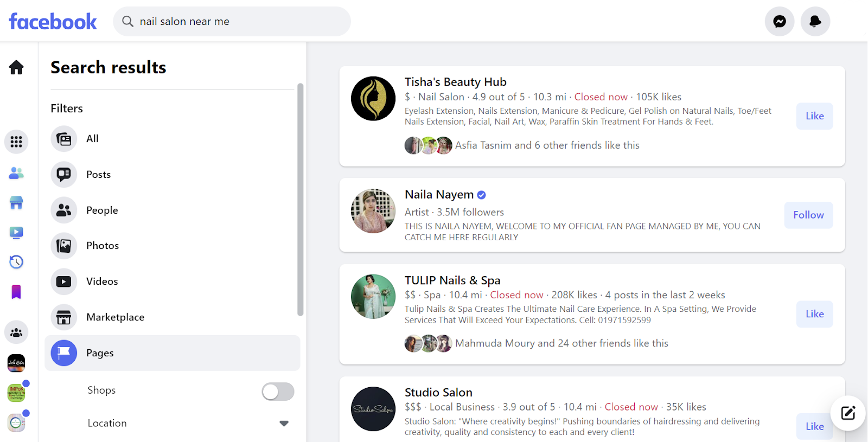Click the People filter icon

[x=64, y=210]
